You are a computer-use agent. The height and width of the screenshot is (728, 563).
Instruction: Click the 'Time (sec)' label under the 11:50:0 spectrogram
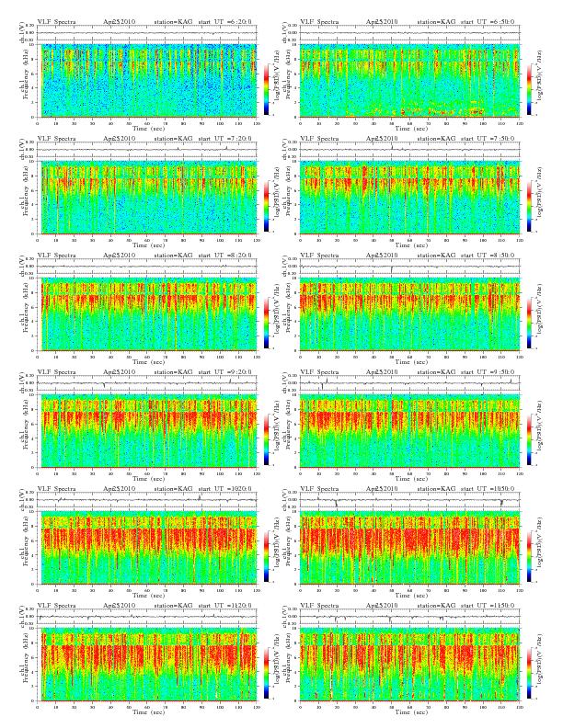pos(411,711)
